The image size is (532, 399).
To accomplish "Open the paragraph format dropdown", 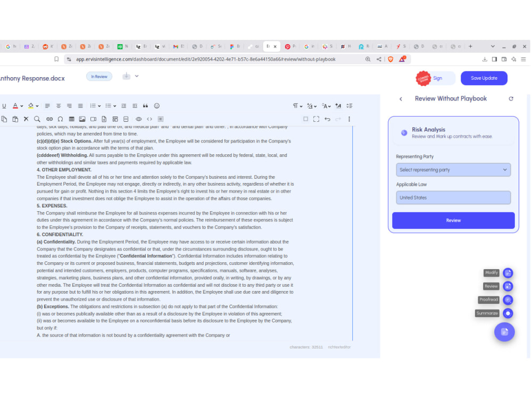I will (x=297, y=106).
